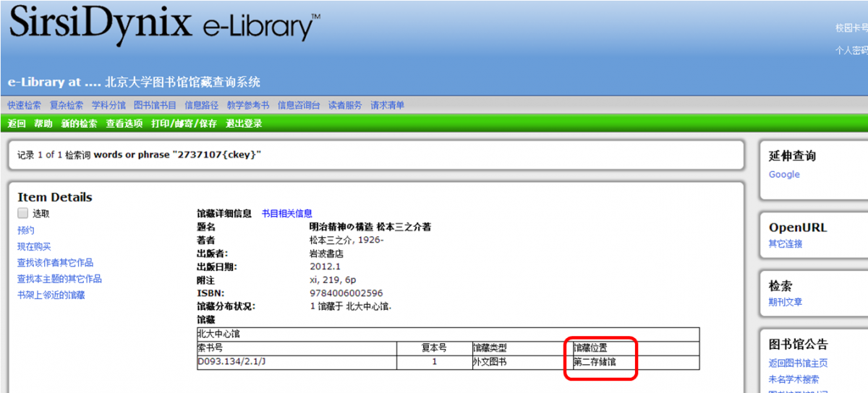
Task: Open 查看选项 in the green toolbar
Action: click(x=124, y=124)
